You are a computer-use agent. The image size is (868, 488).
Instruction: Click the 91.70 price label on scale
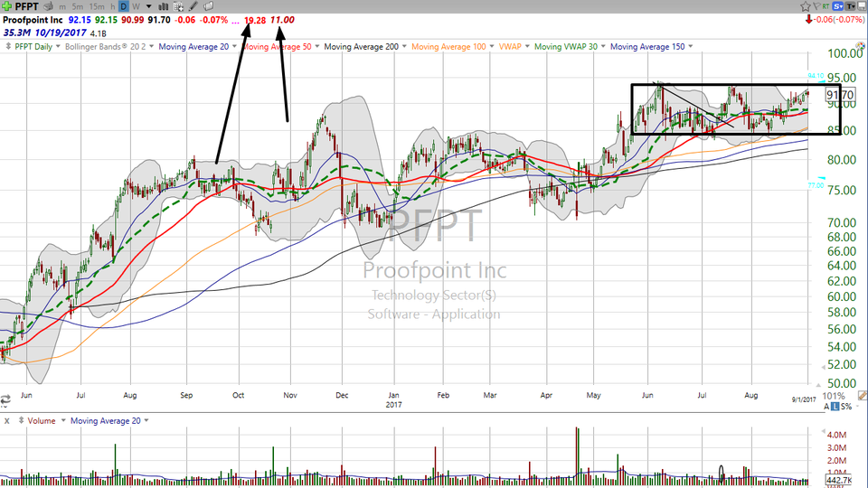[x=840, y=95]
